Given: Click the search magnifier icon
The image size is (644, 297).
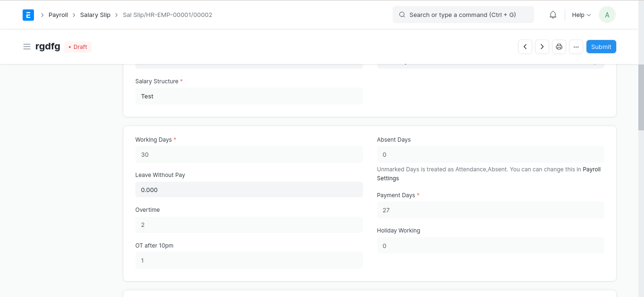Looking at the screenshot, I should [402, 15].
